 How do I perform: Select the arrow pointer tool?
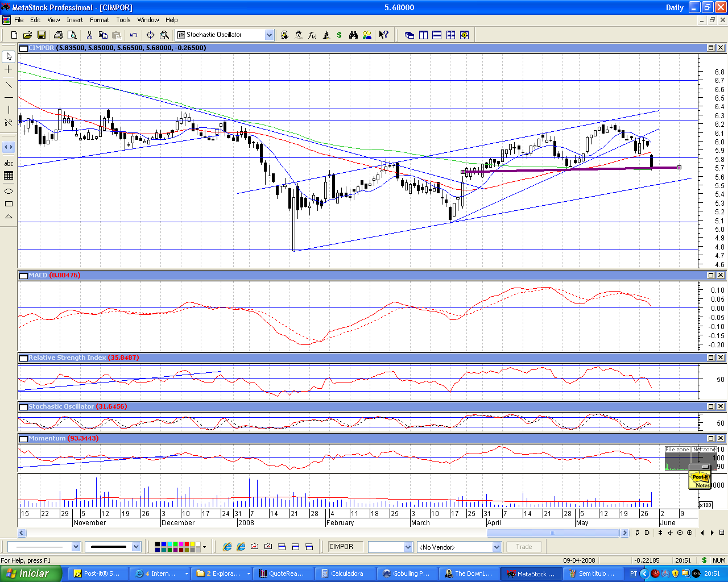[x=9, y=57]
